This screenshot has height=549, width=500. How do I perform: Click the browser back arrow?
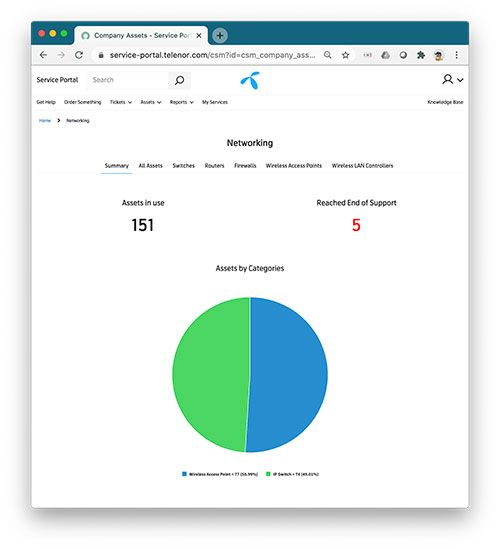click(x=43, y=55)
